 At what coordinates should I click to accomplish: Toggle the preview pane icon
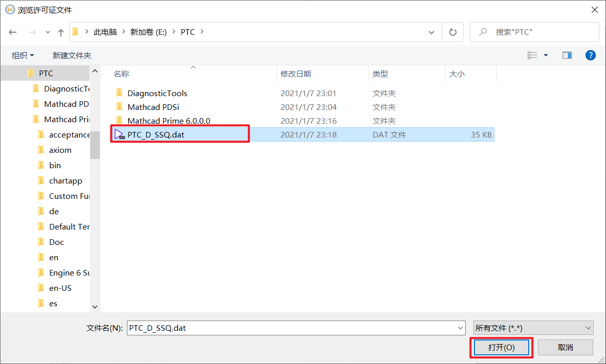(567, 55)
